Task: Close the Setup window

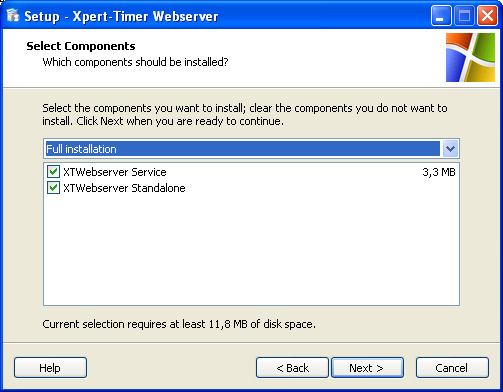Action: pyautogui.click(x=487, y=16)
